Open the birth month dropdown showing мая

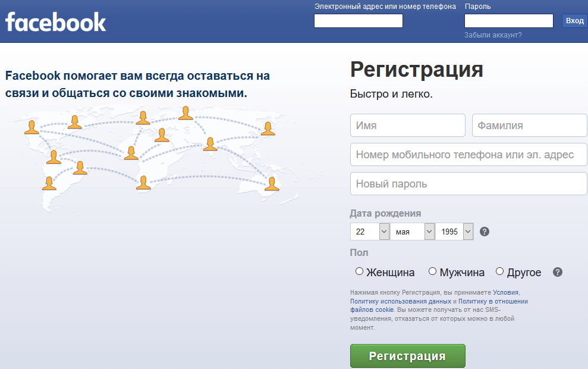(412, 232)
